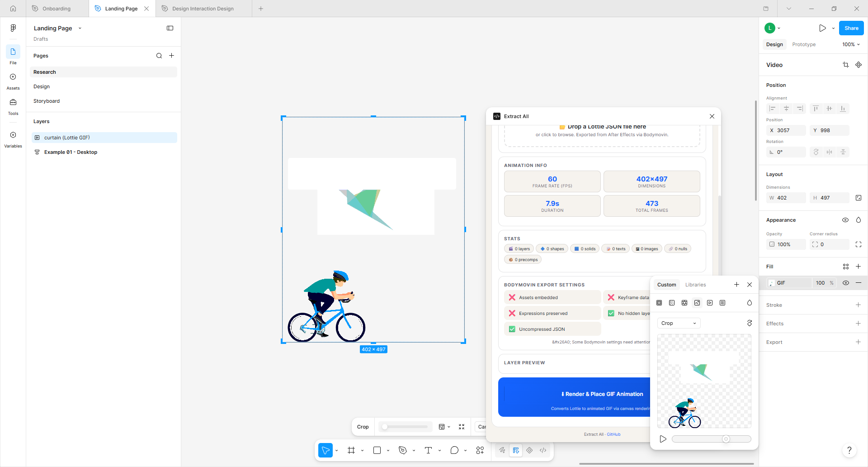Select the Frame tool

pyautogui.click(x=351, y=450)
